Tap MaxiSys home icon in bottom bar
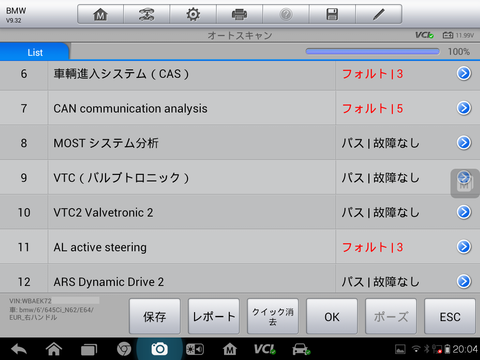 click(x=230, y=349)
